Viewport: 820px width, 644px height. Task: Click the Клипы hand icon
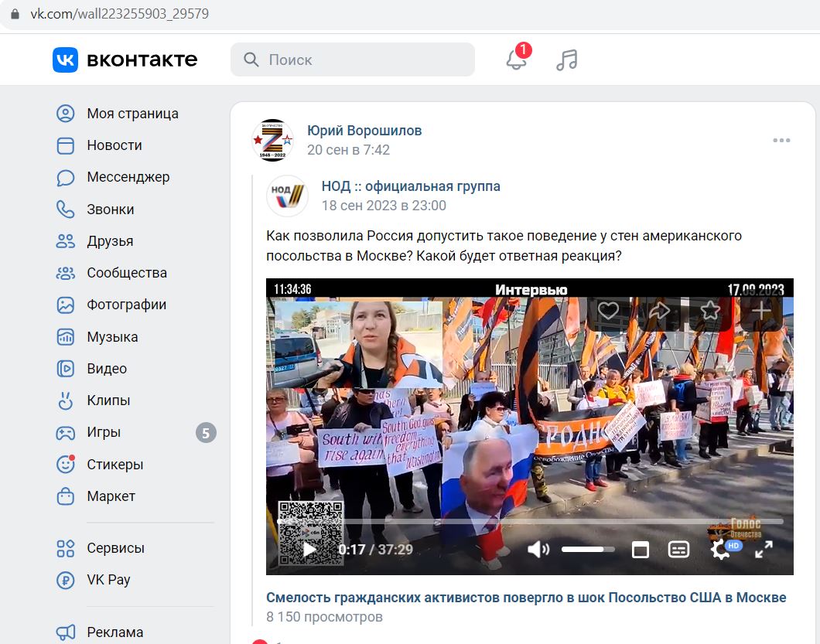point(66,400)
